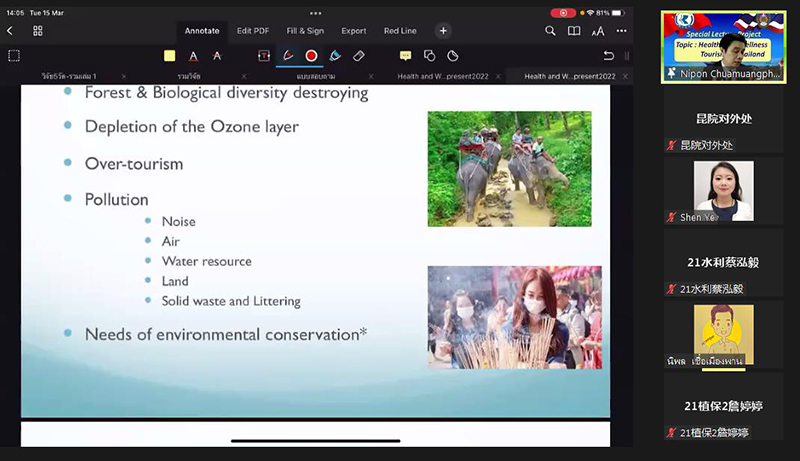
Task: Select the eraser tool
Action: point(359,56)
